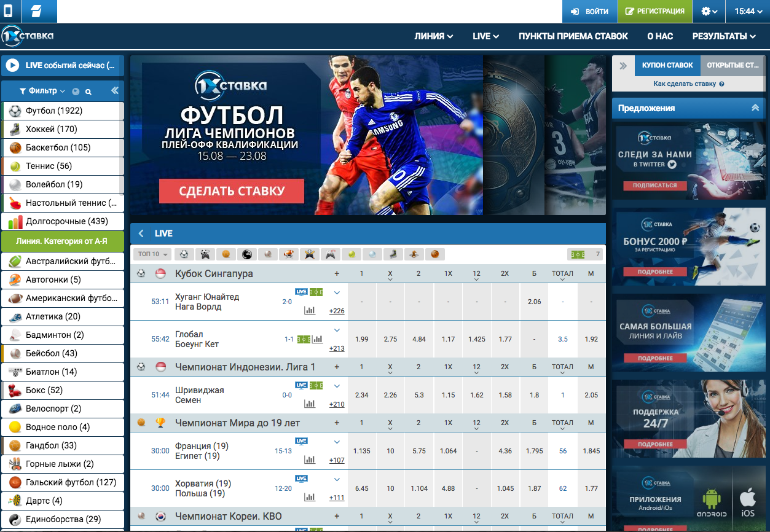770x532 pixels.
Task: Select the ice skate icon in the LIVE sports row
Action: coord(393,254)
